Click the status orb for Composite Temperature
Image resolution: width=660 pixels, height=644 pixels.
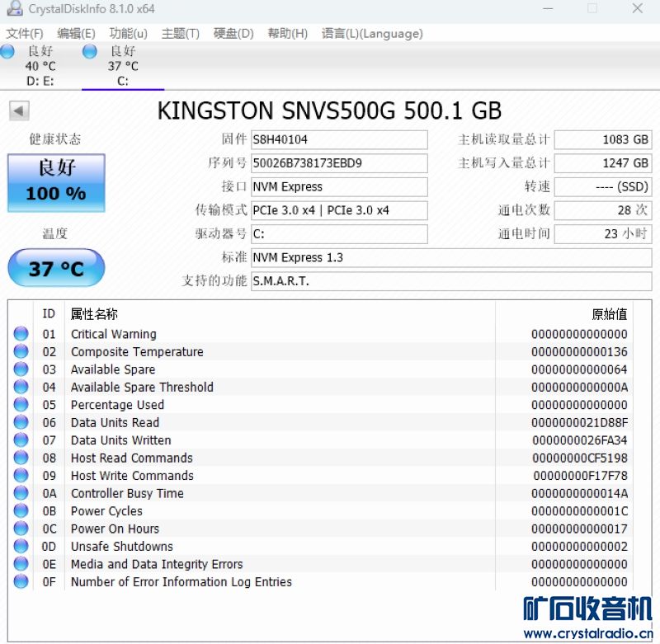[21, 352]
